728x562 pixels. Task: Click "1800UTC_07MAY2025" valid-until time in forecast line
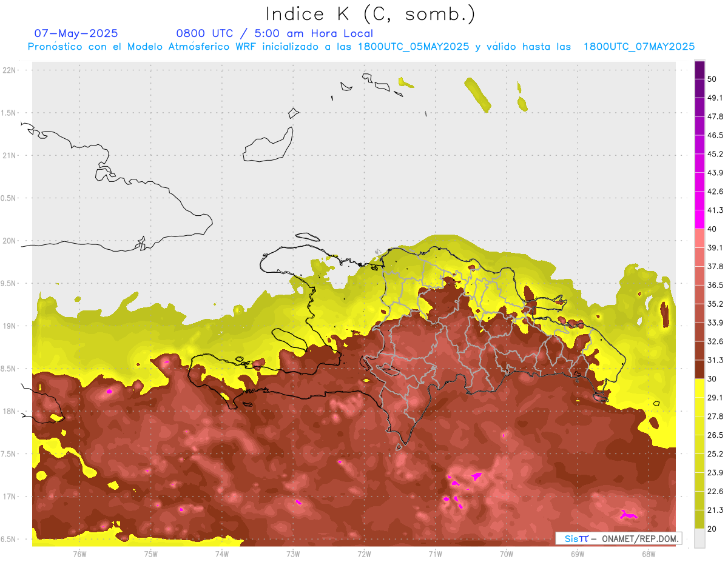[639, 47]
